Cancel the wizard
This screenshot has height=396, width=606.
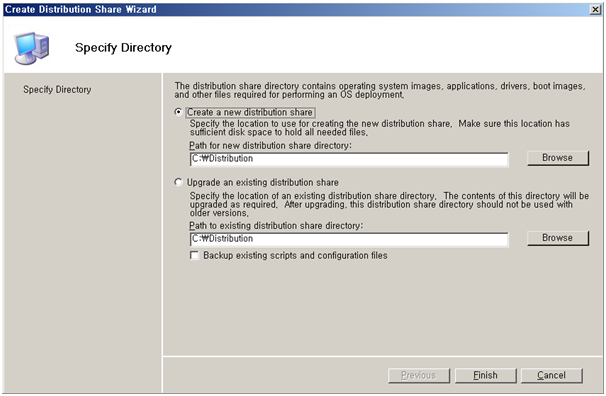click(552, 375)
